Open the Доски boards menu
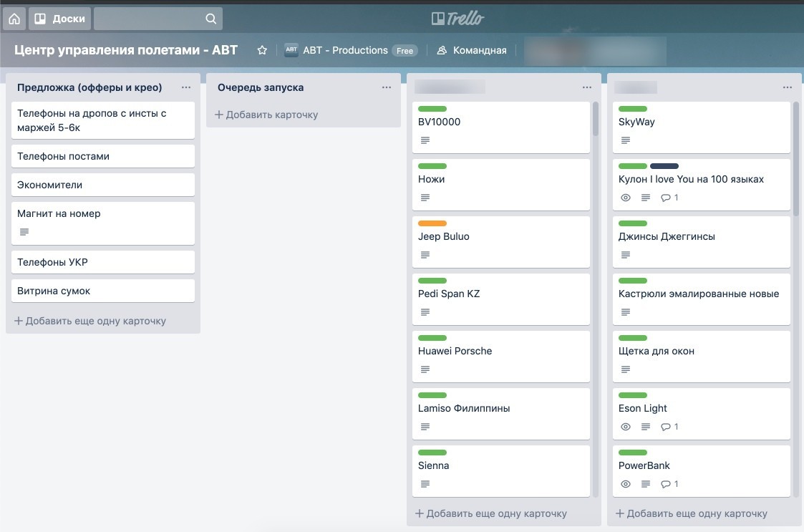 60,19
